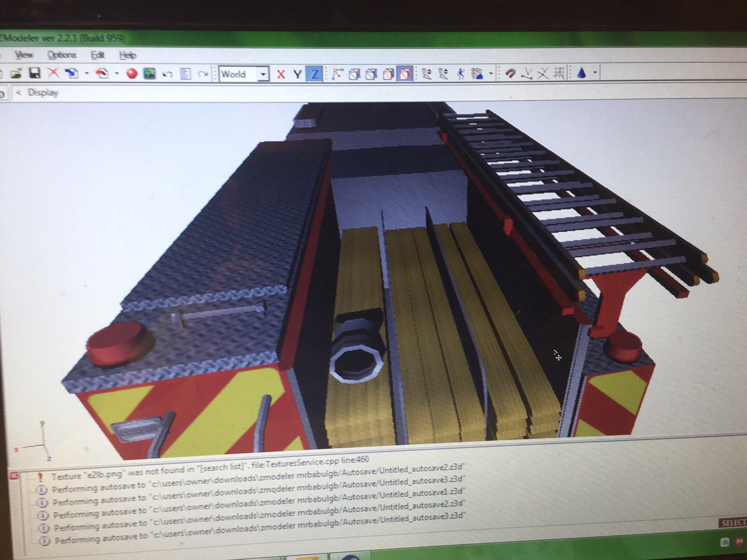The image size is (747, 560).
Task: Toggle the magnet snapping icon
Action: click(x=510, y=74)
